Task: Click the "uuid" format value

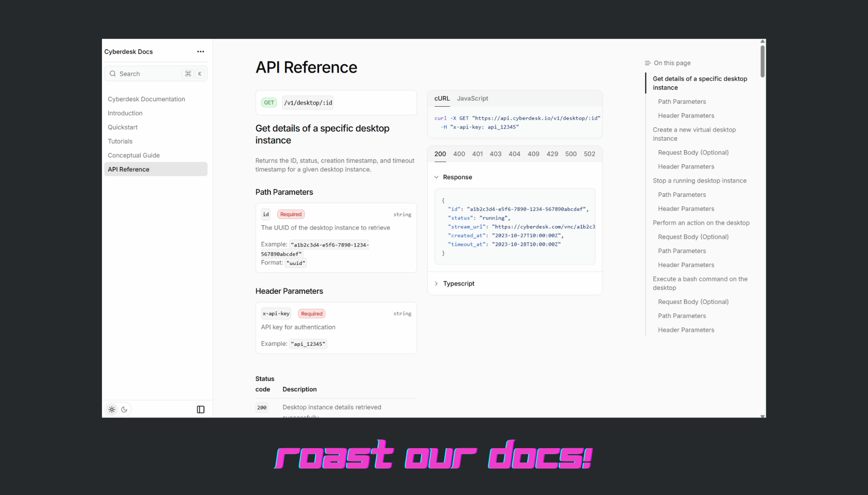Action: coord(296,263)
